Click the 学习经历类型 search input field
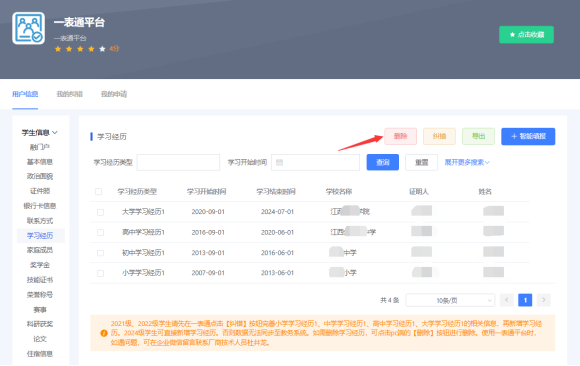 point(178,162)
